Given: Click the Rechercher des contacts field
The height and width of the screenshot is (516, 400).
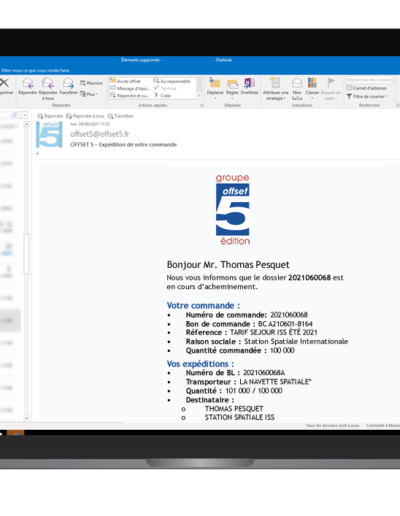Looking at the screenshot, I should coord(370,80).
